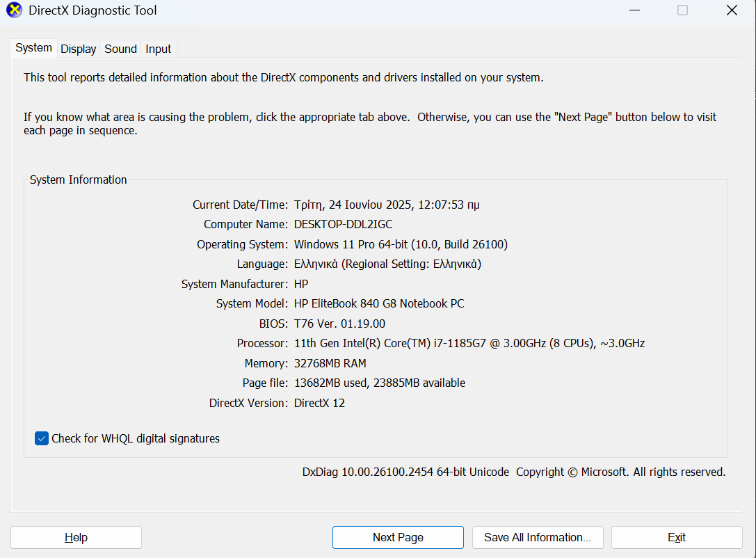Click the System Information group label
The width and height of the screenshot is (756, 558).
tap(78, 180)
